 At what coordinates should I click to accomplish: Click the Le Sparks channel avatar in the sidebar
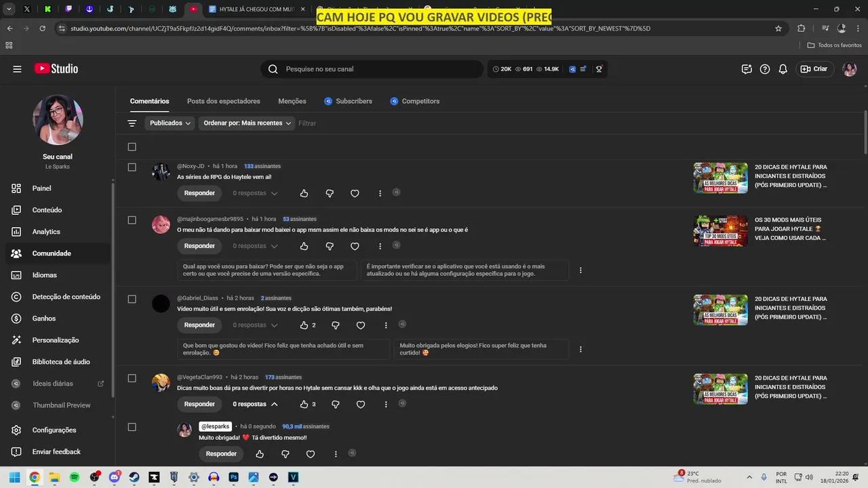pyautogui.click(x=58, y=120)
